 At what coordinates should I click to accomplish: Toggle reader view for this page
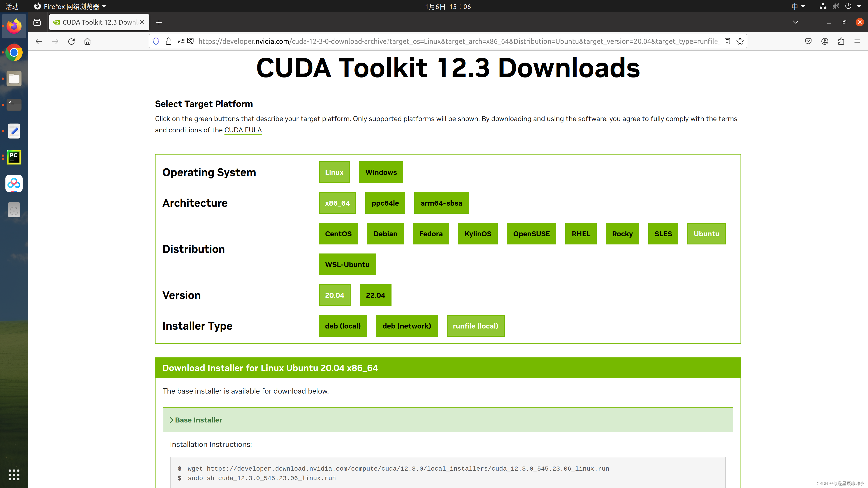point(727,41)
